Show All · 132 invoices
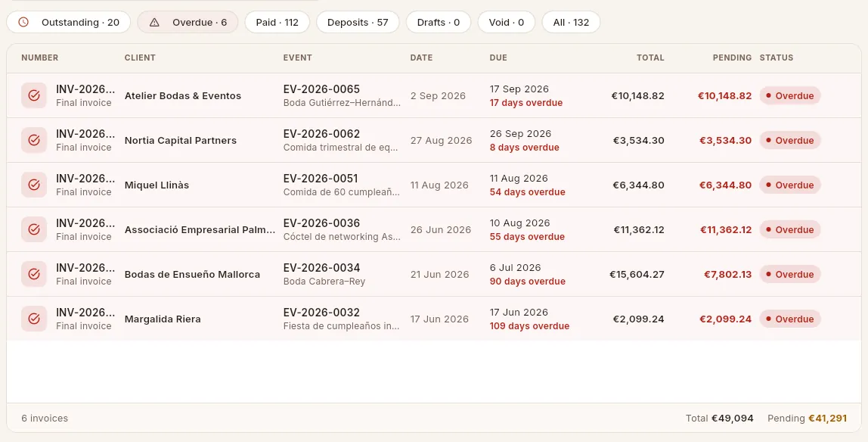868x442 pixels. (572, 22)
